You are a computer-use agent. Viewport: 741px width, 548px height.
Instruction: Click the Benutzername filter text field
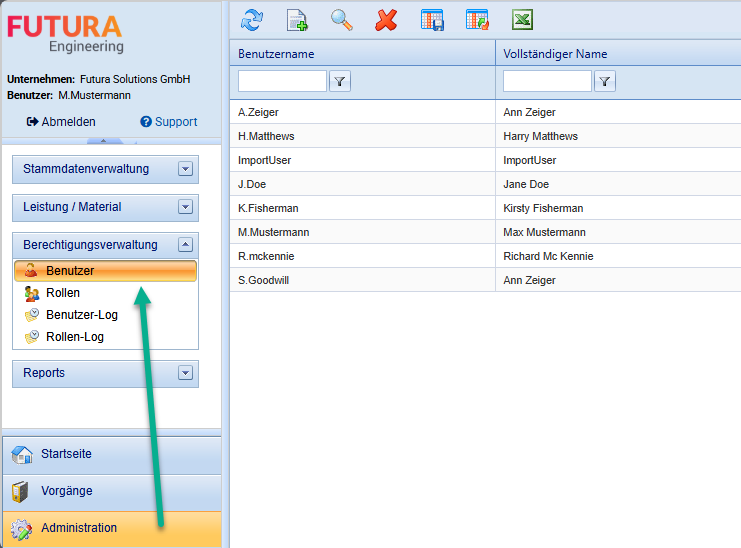tap(282, 81)
